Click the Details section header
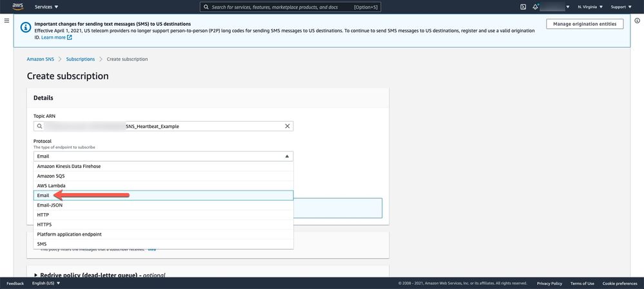This screenshot has width=644, height=289. tap(43, 98)
